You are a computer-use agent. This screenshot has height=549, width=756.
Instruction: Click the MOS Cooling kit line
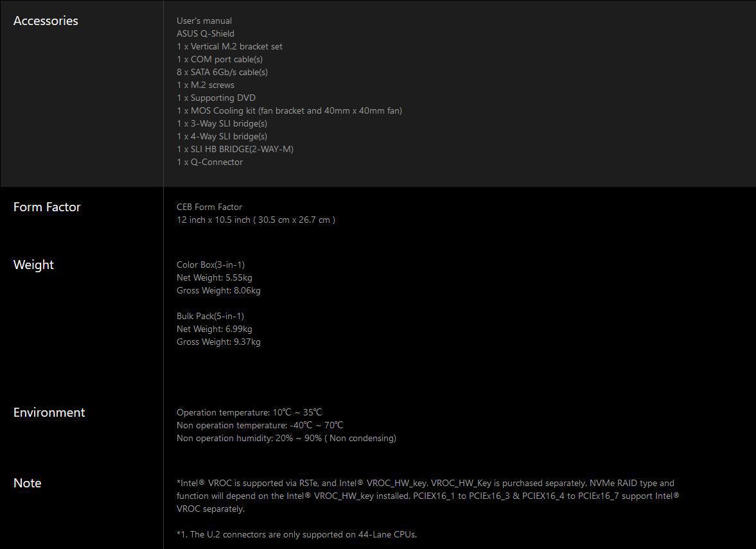[x=289, y=111]
